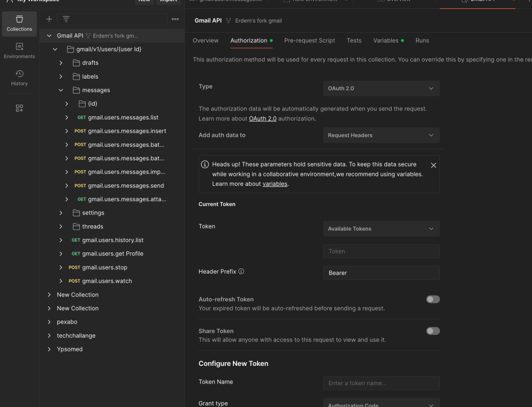Expand the techchallange collection
The width and height of the screenshot is (532, 407).
(49, 335)
